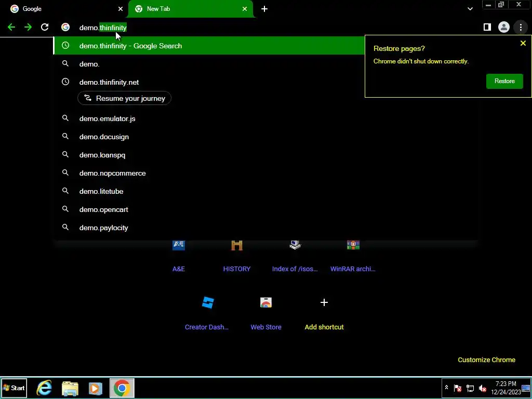The height and width of the screenshot is (399, 532).
Task: Select the demo.paylocity suggestion
Action: tap(265, 228)
